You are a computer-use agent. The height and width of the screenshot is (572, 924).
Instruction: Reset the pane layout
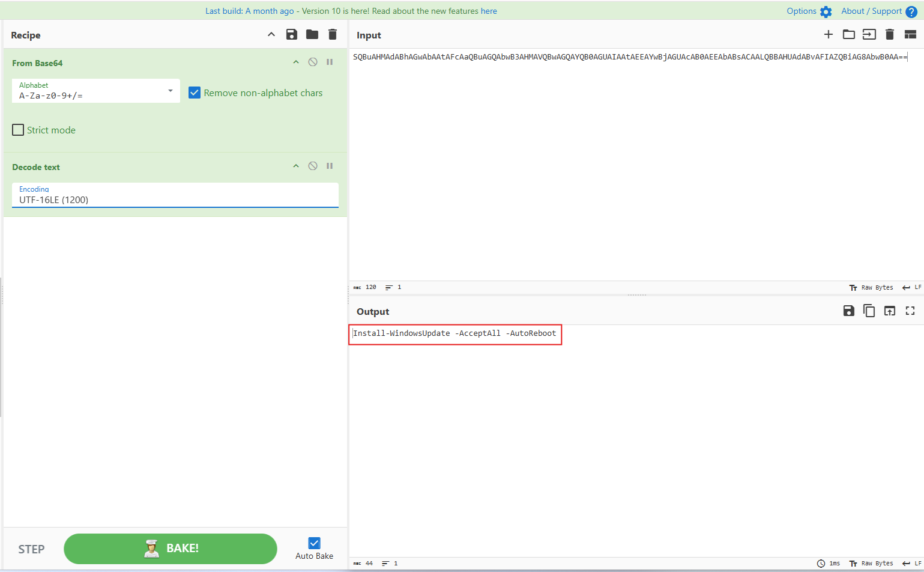910,35
